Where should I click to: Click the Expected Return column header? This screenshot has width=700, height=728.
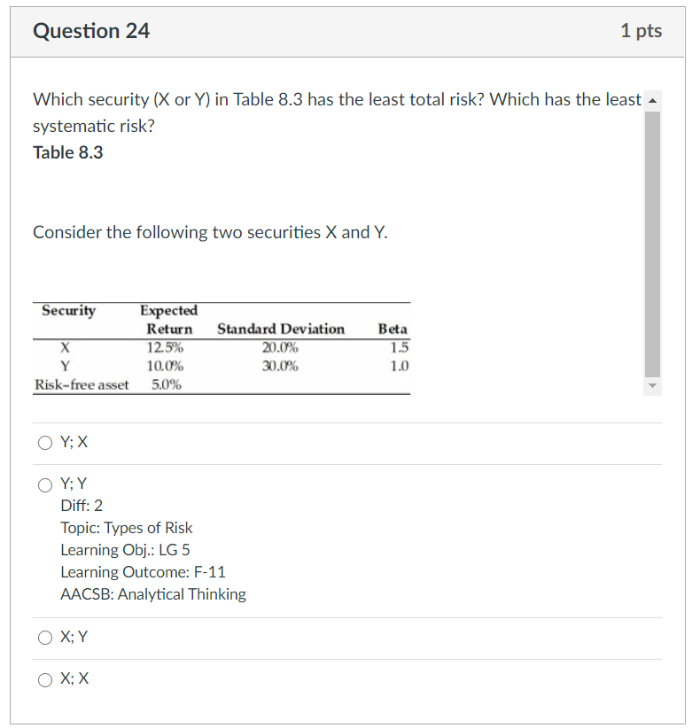click(168, 320)
